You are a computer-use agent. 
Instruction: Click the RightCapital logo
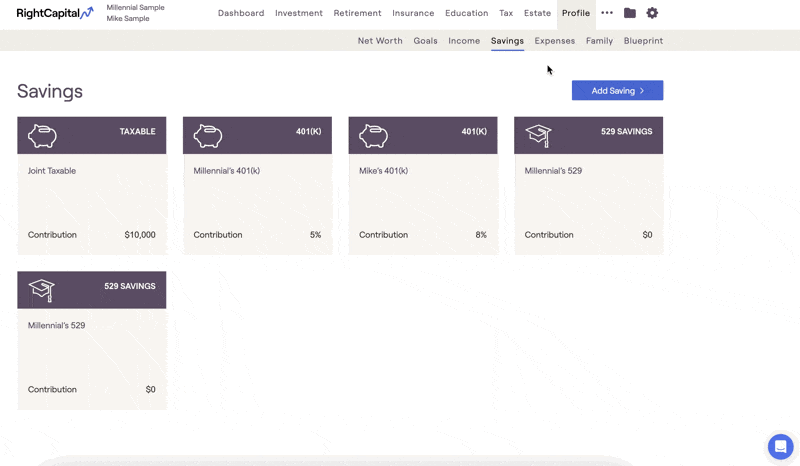pos(55,13)
